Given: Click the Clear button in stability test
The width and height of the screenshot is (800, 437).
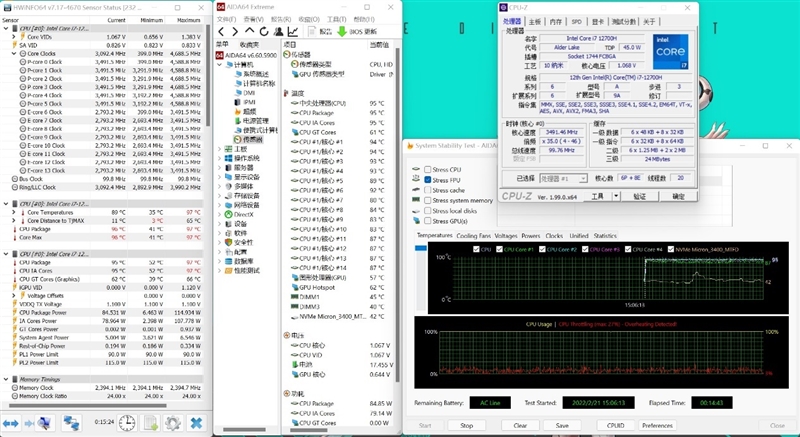Looking at the screenshot, I should 520,425.
